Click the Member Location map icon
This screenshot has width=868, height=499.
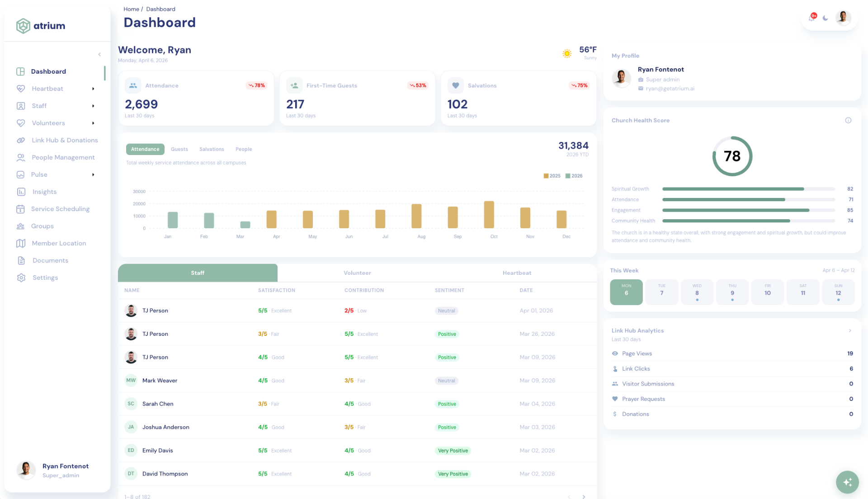(x=21, y=243)
